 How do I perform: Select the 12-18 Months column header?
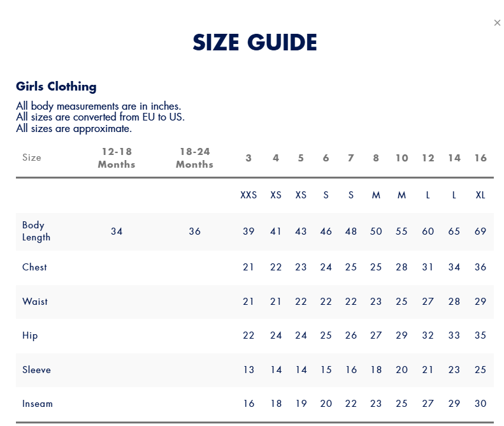click(x=117, y=158)
